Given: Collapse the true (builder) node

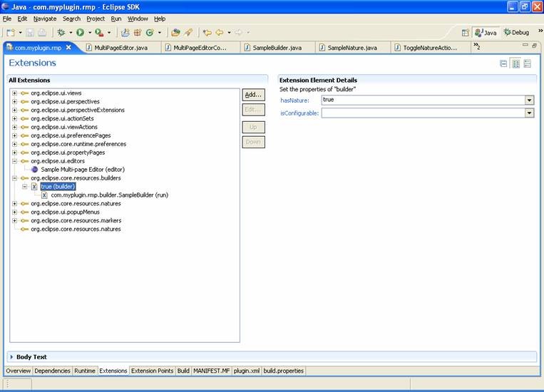Looking at the screenshot, I should 25,187.
